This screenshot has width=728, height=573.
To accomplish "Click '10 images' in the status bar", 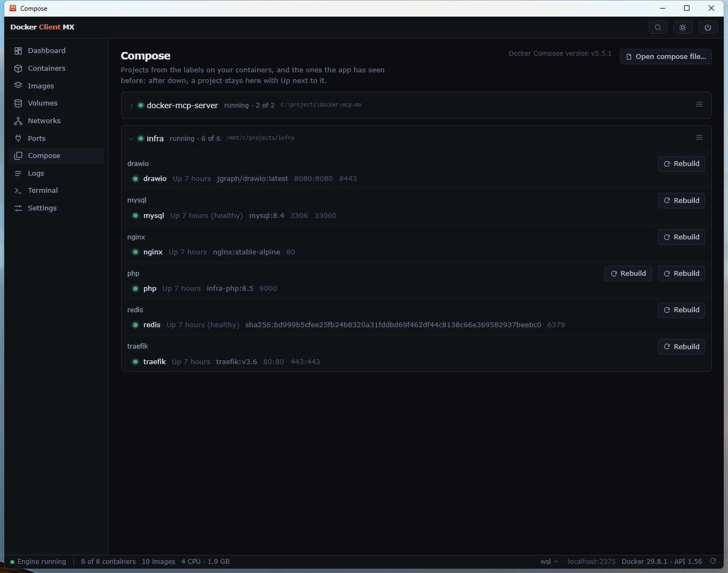I will [x=158, y=562].
